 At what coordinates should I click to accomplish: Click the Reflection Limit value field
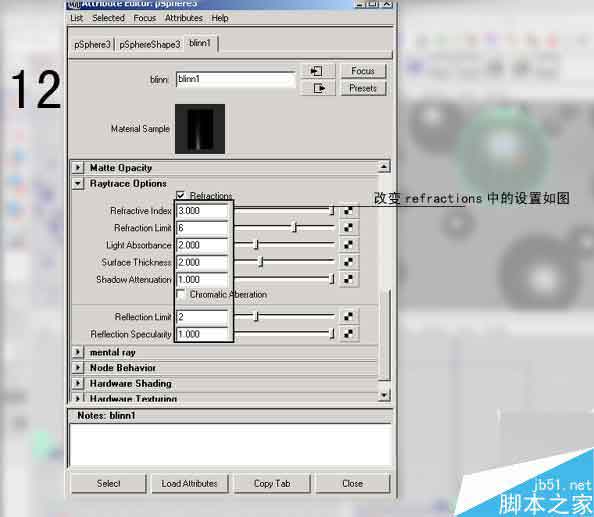pyautogui.click(x=203, y=316)
